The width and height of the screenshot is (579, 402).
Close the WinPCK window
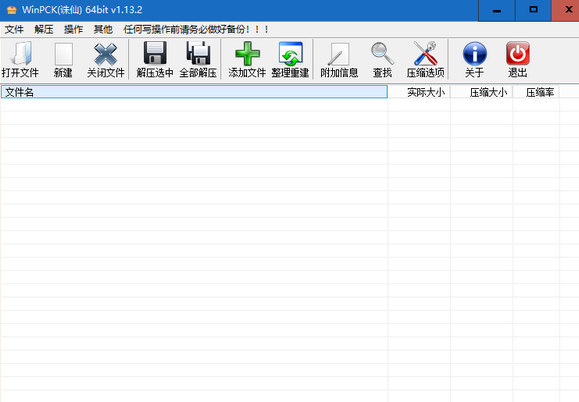click(565, 10)
